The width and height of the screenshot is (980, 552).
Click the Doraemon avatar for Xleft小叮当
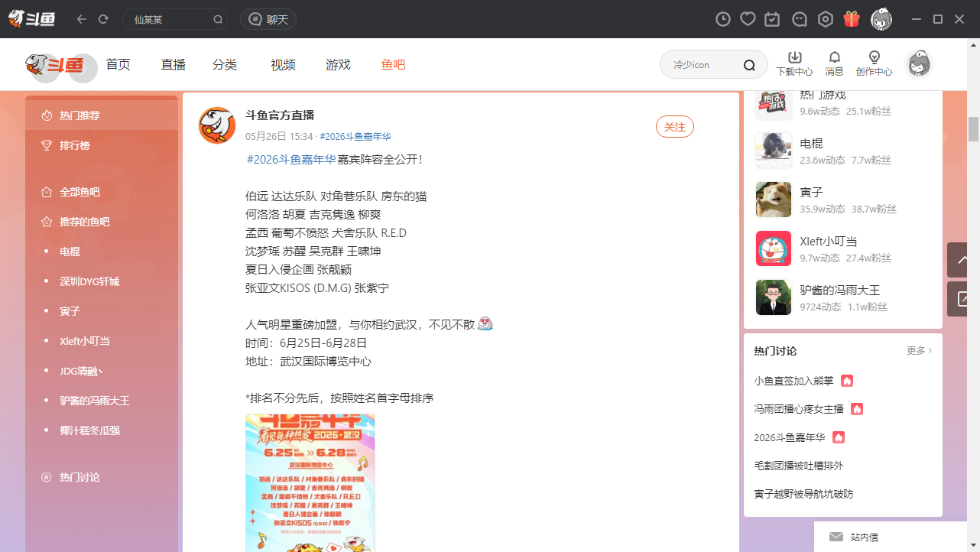tap(774, 248)
